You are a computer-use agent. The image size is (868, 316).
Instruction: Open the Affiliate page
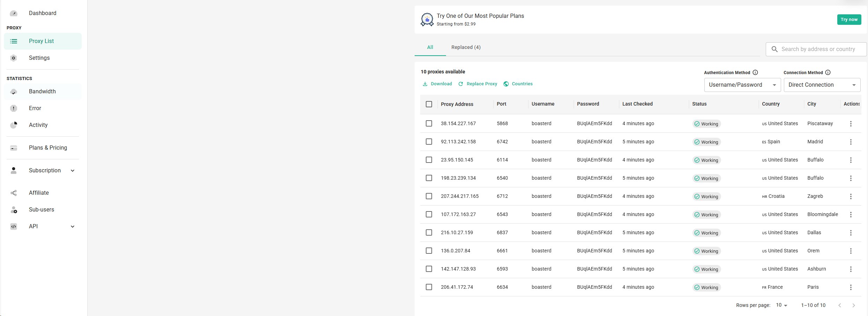coord(43,193)
